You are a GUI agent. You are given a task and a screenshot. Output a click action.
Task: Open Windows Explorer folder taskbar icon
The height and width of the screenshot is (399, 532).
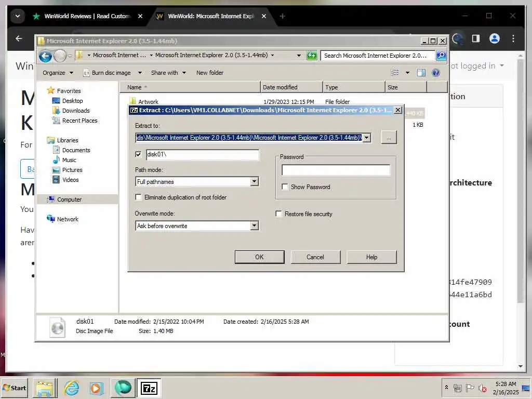click(x=45, y=388)
